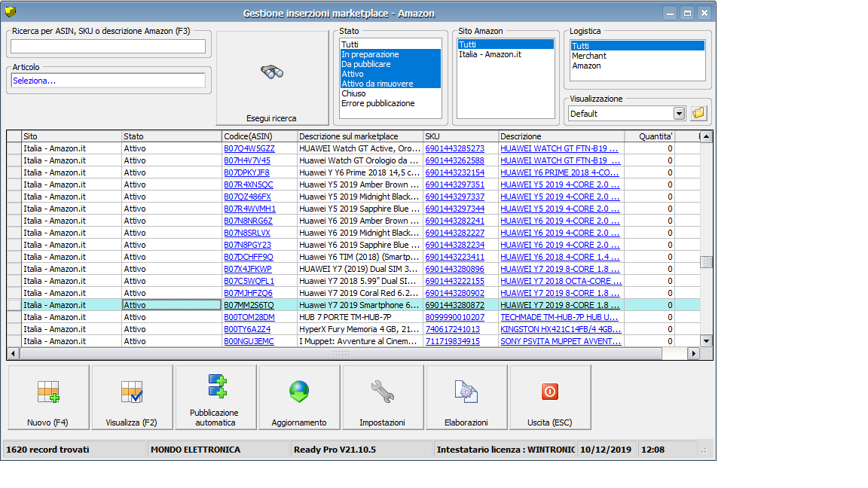Open Visualizza (F2) for the selected listing

(x=133, y=398)
